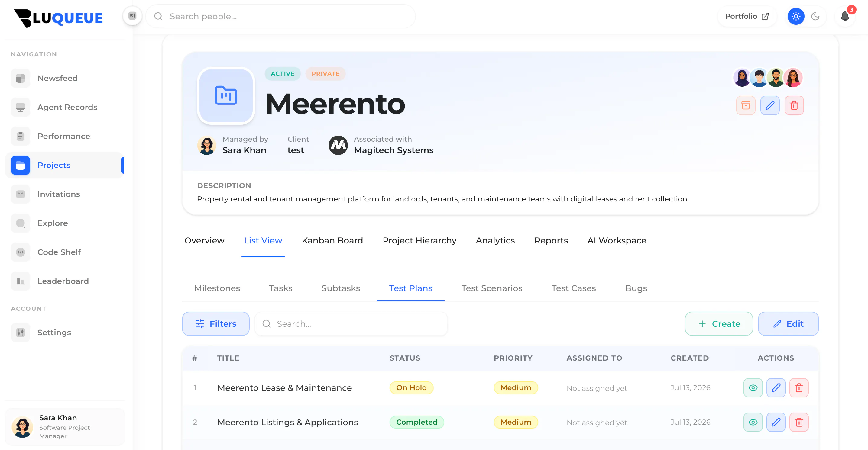The height and width of the screenshot is (450, 868).
Task: Click the ACTIVE status badge
Action: (282, 74)
